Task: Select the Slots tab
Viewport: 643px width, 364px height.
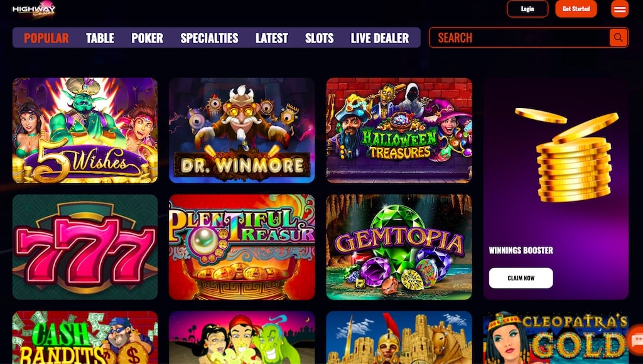Action: [x=319, y=38]
